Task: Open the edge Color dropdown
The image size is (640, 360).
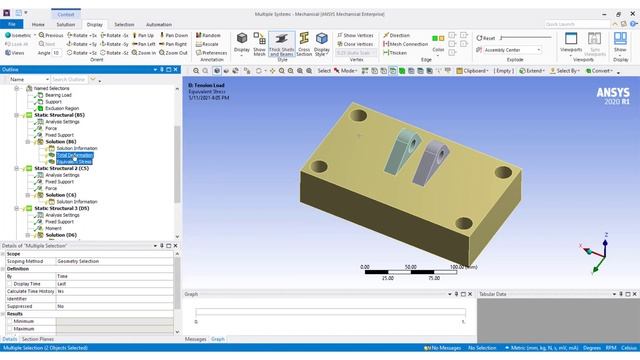Action: tap(438, 44)
